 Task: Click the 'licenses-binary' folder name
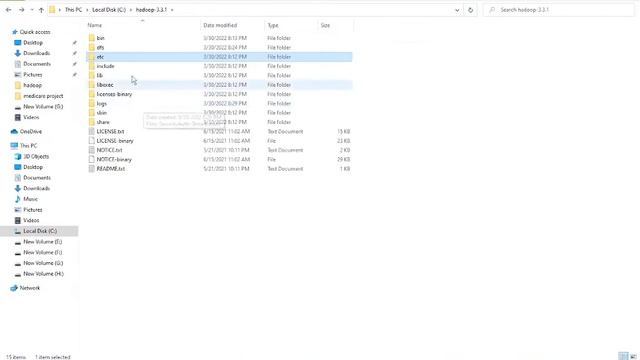(x=114, y=94)
